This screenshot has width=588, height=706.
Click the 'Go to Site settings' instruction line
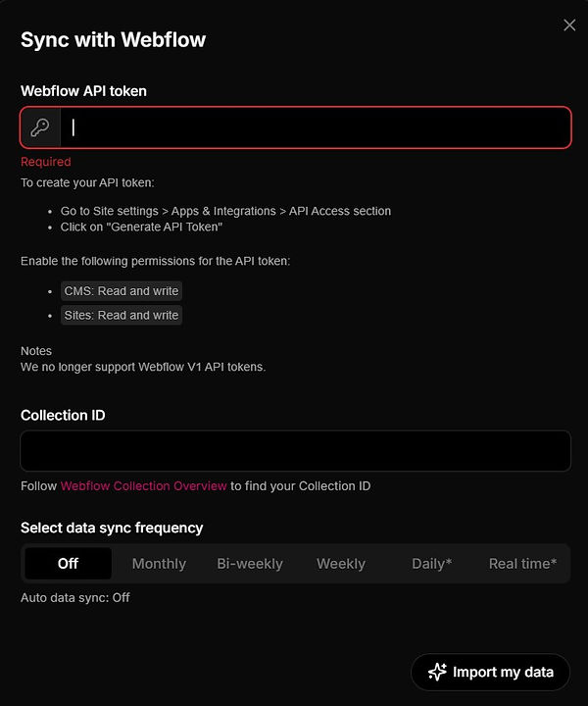(x=225, y=211)
